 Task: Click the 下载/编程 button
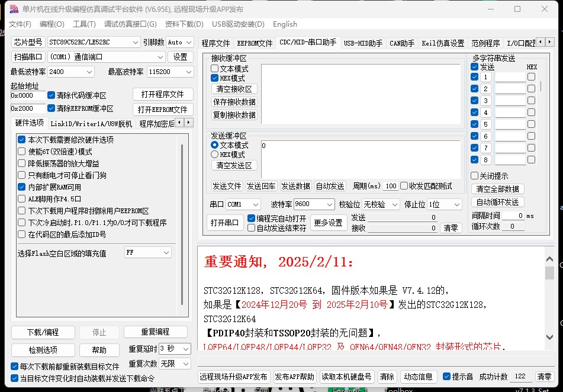click(x=43, y=332)
